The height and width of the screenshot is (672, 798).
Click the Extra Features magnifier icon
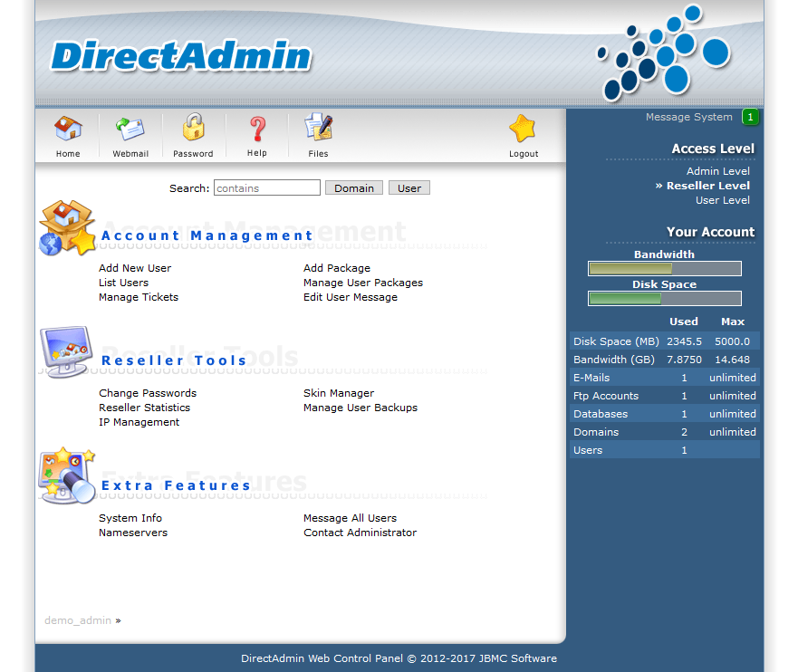tap(67, 476)
